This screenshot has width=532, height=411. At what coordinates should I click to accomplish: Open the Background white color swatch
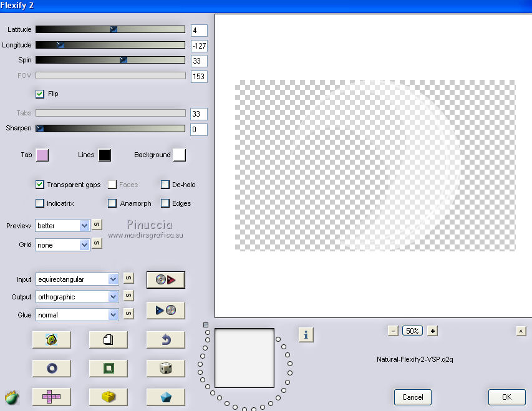(x=180, y=155)
